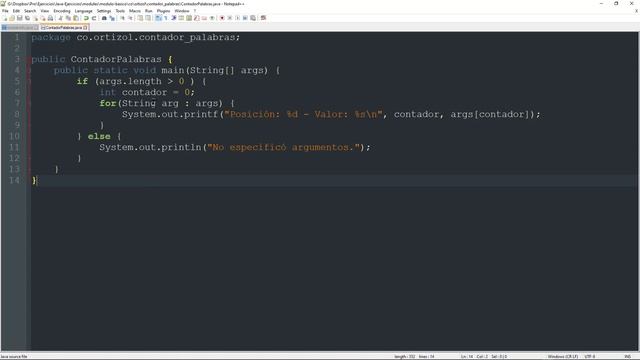Toggle file Monitoring eye icon

[212, 18]
